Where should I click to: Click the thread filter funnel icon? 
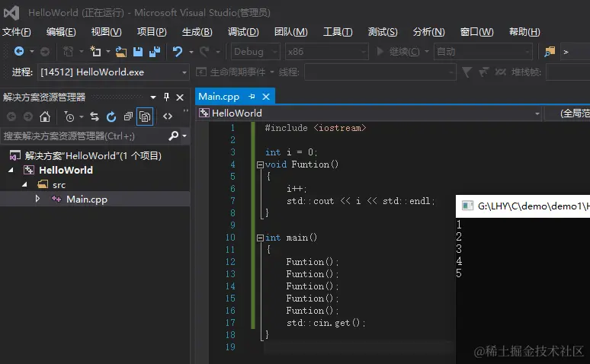click(x=467, y=72)
